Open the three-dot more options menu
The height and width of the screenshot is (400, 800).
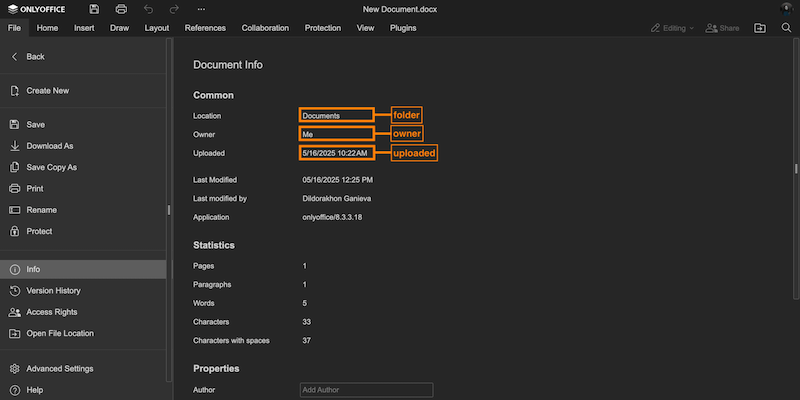pos(200,9)
